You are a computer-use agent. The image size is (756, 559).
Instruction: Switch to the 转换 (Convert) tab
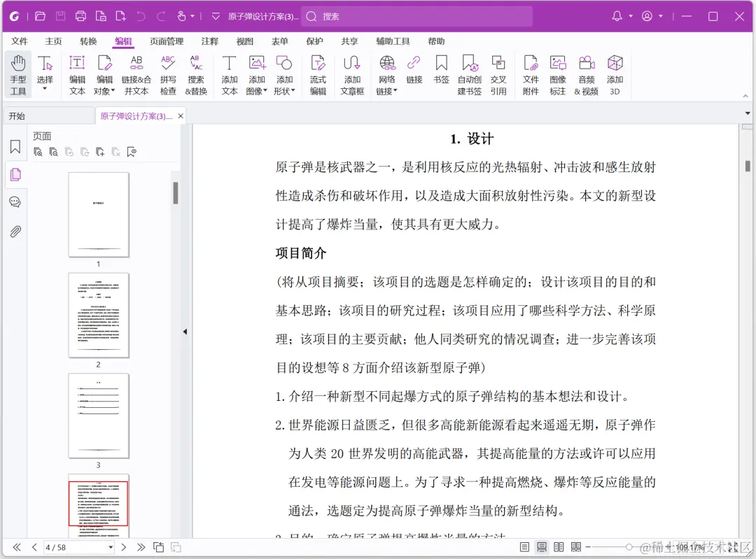(x=88, y=41)
